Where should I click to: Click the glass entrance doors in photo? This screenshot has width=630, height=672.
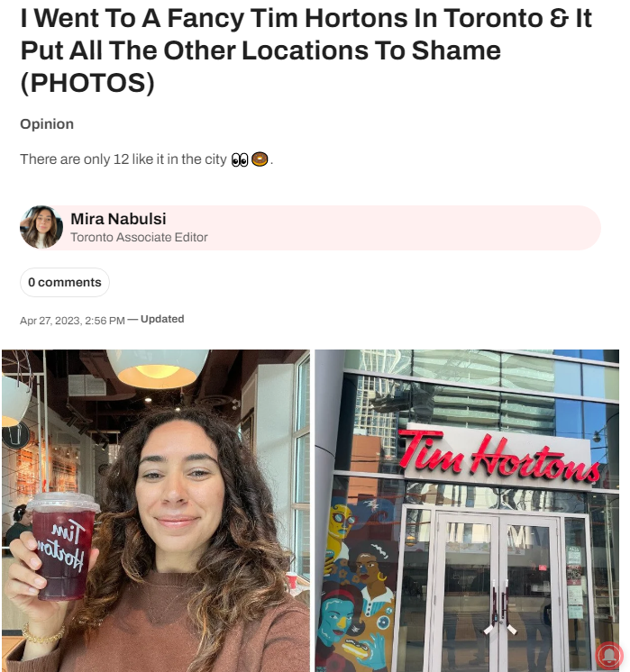tap(498, 592)
